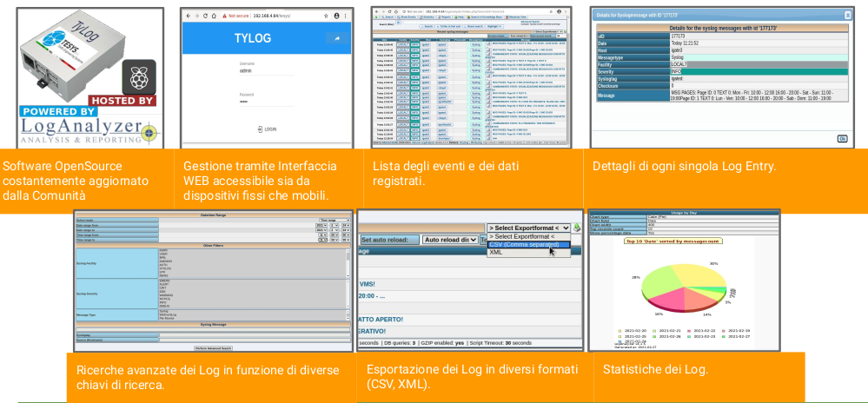The height and width of the screenshot is (403, 868).
Task: Click the Syslogtag input field
Action: click(x=255, y=335)
